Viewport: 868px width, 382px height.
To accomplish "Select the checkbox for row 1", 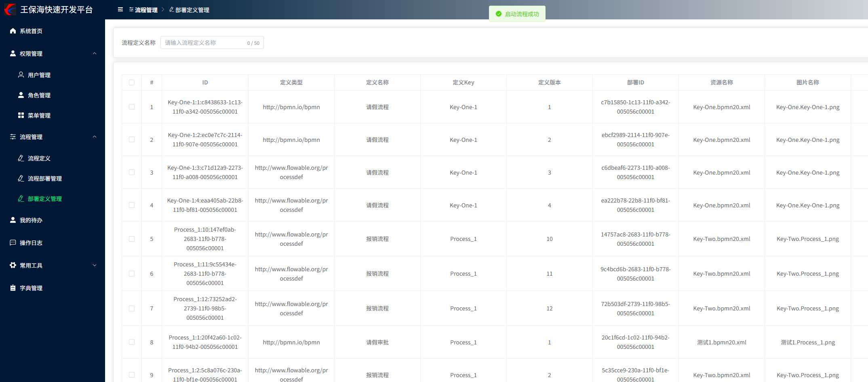I will coord(132,107).
